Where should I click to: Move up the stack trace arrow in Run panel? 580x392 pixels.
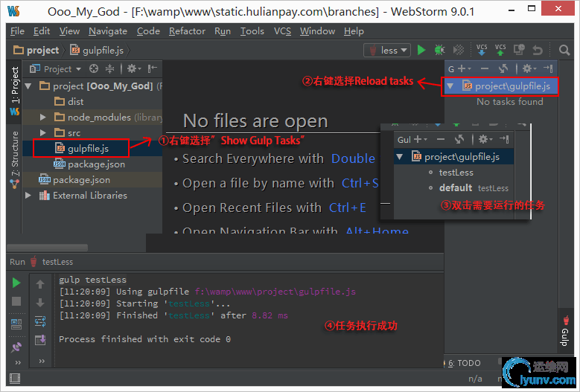[40, 284]
